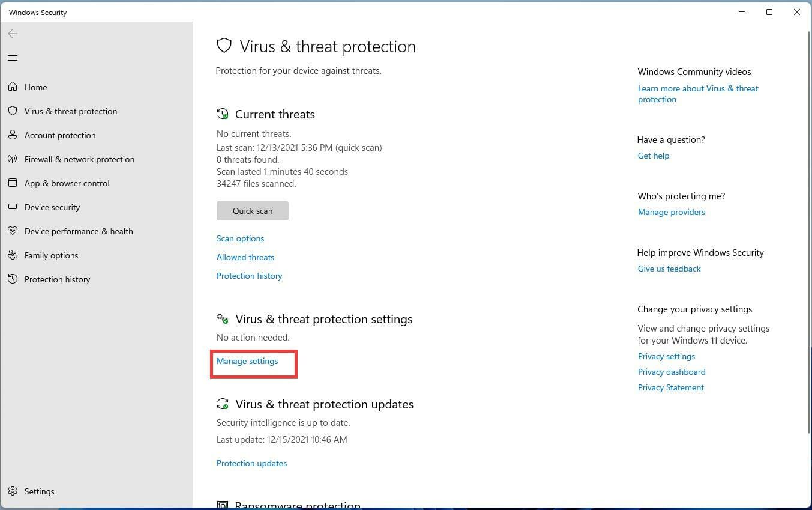
Task: Click Device performance & health heart icon
Action: (x=13, y=231)
